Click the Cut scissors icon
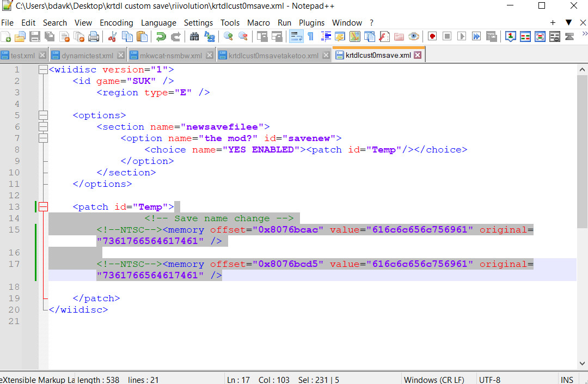This screenshot has width=588, height=384. tap(113, 36)
